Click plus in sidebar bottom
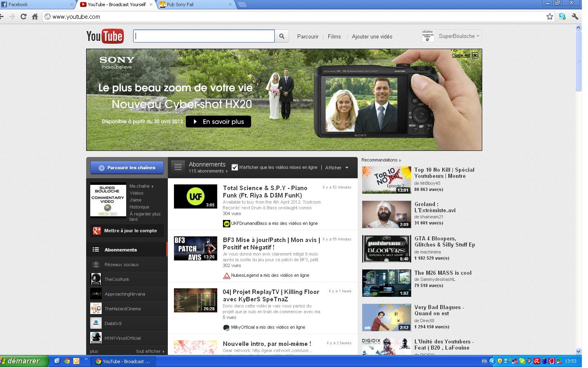 coord(94,351)
